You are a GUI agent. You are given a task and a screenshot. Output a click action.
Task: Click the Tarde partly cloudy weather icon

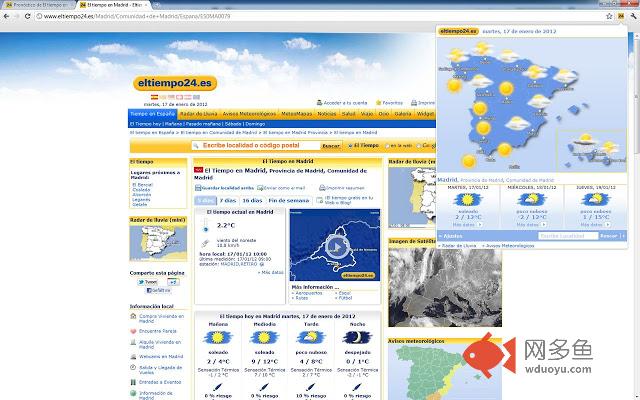(x=311, y=338)
